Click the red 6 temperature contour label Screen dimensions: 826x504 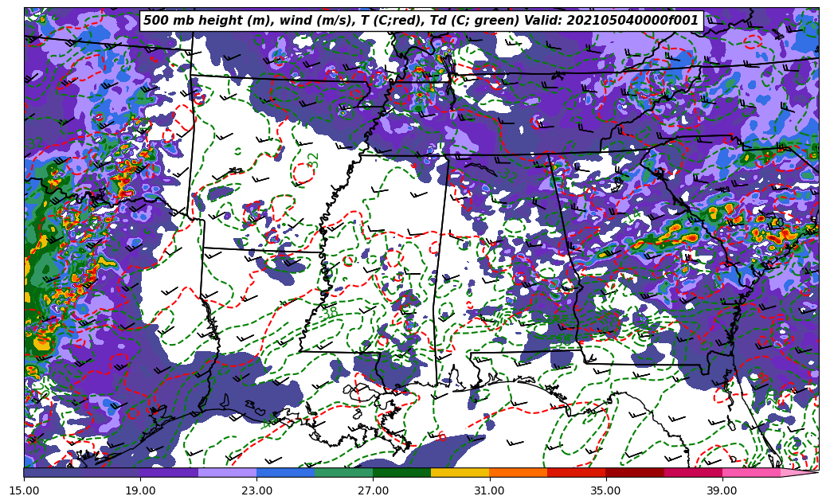pyautogui.click(x=442, y=436)
